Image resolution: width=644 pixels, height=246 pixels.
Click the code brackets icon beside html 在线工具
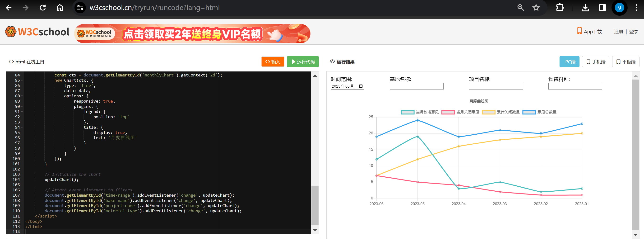pos(11,62)
